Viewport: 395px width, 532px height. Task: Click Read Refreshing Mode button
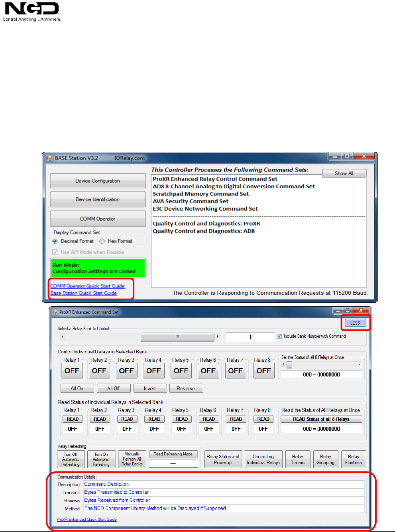pos(173,454)
